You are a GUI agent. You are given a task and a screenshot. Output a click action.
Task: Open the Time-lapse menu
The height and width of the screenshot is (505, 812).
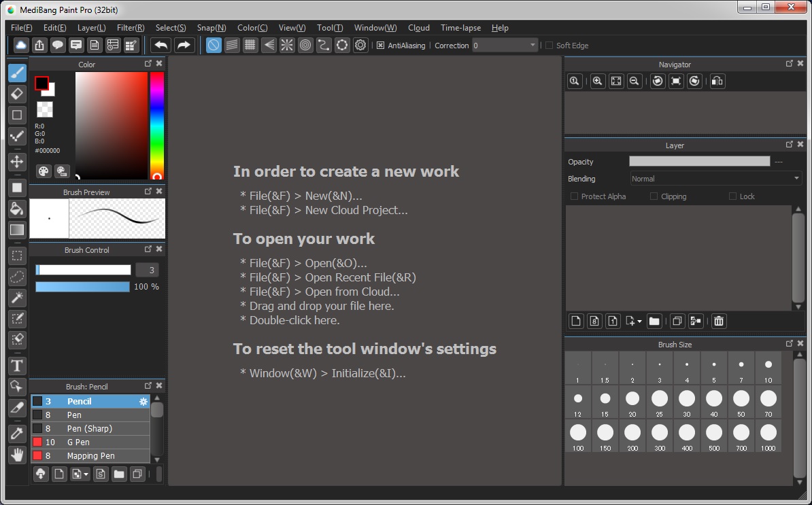click(460, 28)
